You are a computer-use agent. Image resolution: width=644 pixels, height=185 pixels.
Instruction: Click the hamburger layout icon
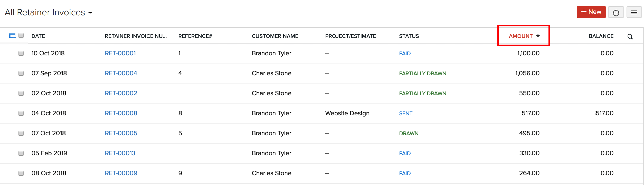pyautogui.click(x=634, y=12)
